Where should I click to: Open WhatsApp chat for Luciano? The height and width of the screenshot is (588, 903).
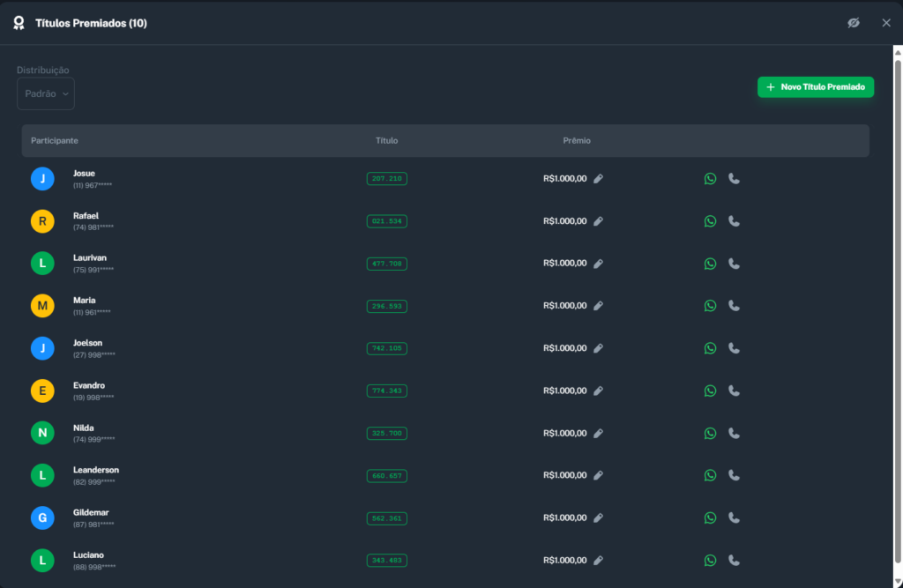click(x=710, y=560)
